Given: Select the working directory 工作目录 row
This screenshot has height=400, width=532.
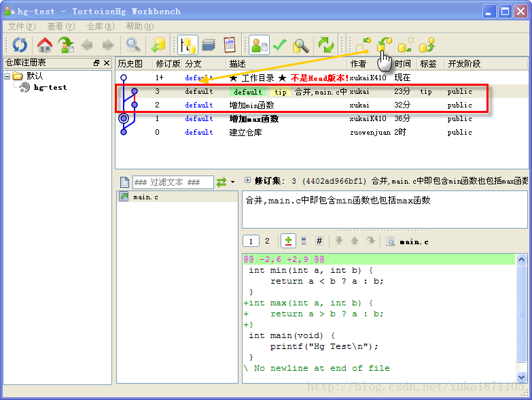Looking at the screenshot, I should pos(321,78).
